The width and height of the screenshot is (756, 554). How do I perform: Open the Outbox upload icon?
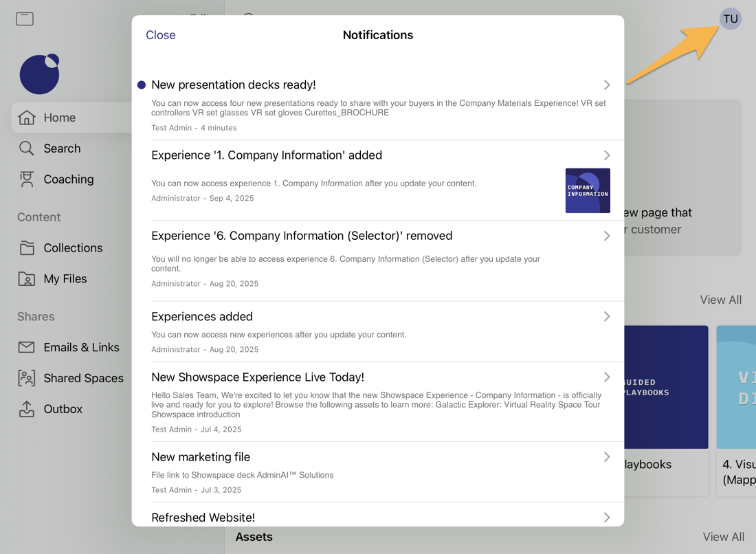click(26, 408)
